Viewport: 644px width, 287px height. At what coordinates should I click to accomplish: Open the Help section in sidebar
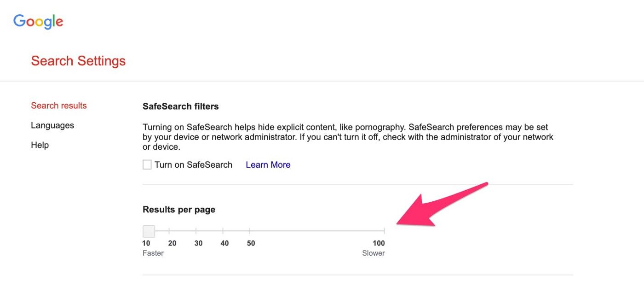click(40, 145)
